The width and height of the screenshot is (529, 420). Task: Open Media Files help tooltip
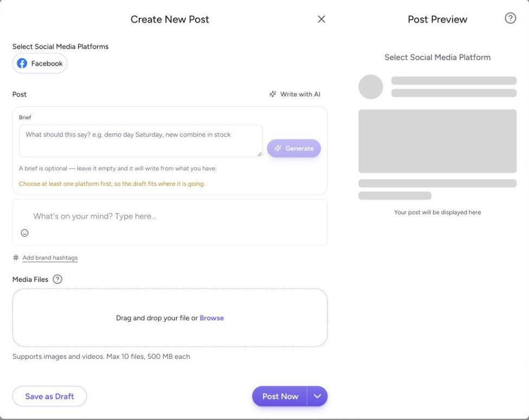(57, 279)
